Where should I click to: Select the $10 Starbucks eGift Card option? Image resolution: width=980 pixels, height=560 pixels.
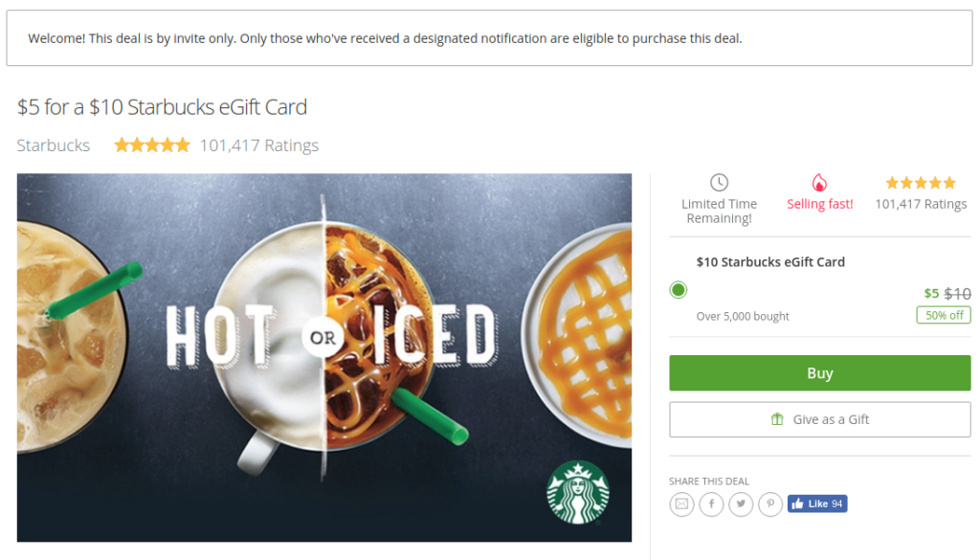(x=679, y=289)
